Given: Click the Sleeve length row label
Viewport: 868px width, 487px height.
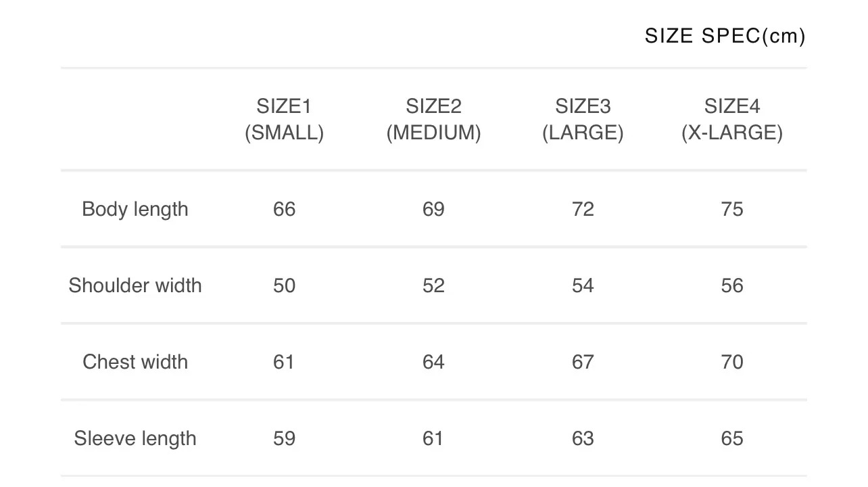Looking at the screenshot, I should 135,438.
